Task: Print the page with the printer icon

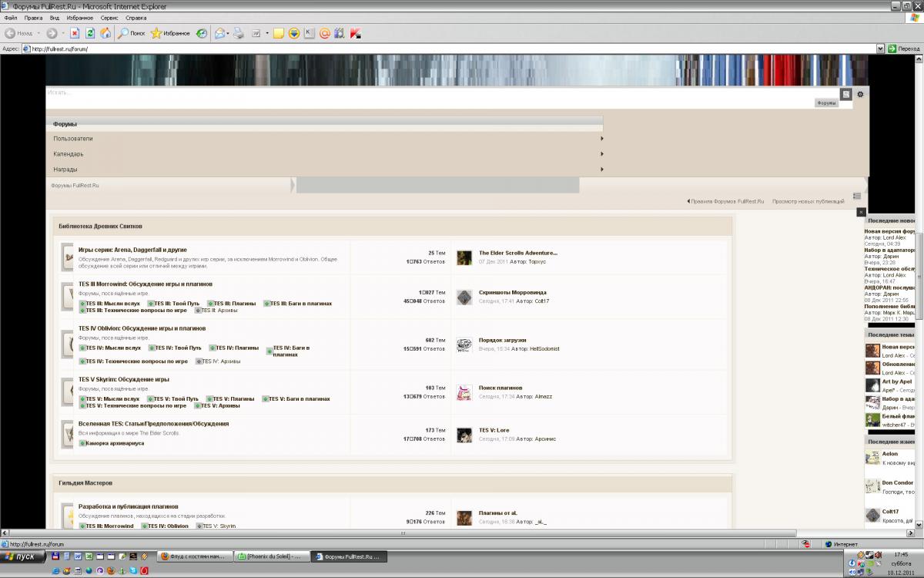Action: [239, 33]
